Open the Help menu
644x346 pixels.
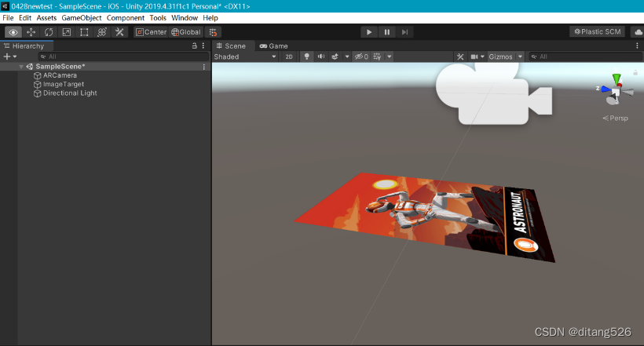210,17
